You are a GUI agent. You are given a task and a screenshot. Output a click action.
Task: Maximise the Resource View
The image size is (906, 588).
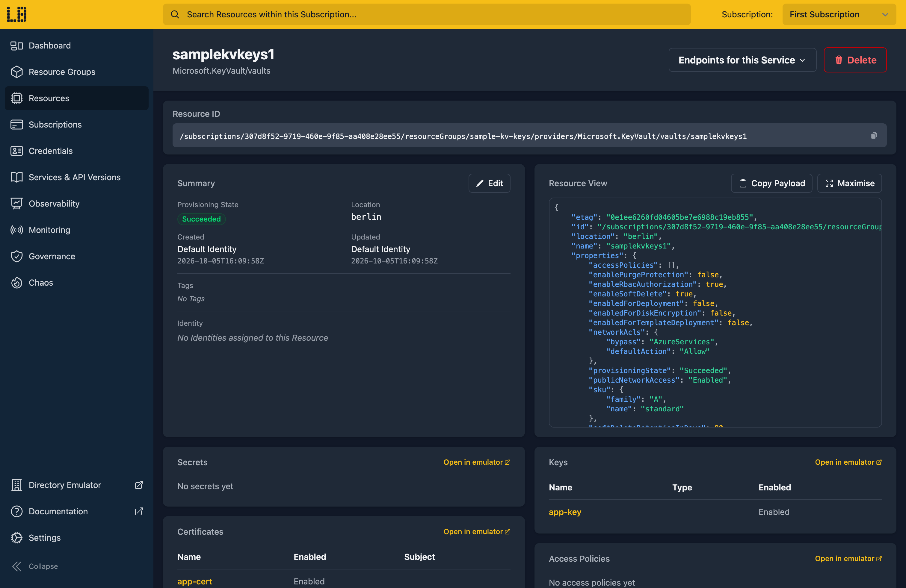click(x=849, y=183)
